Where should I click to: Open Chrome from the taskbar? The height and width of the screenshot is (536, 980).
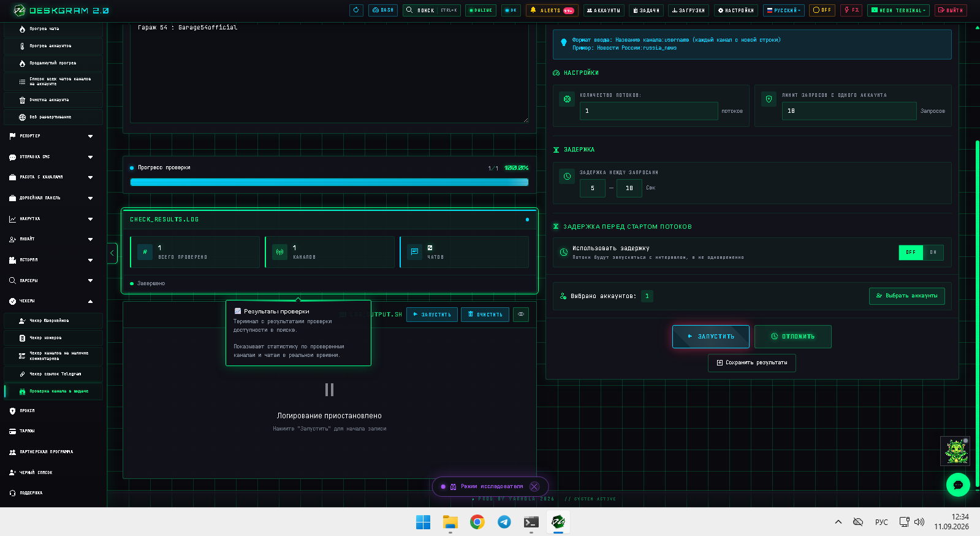[477, 522]
